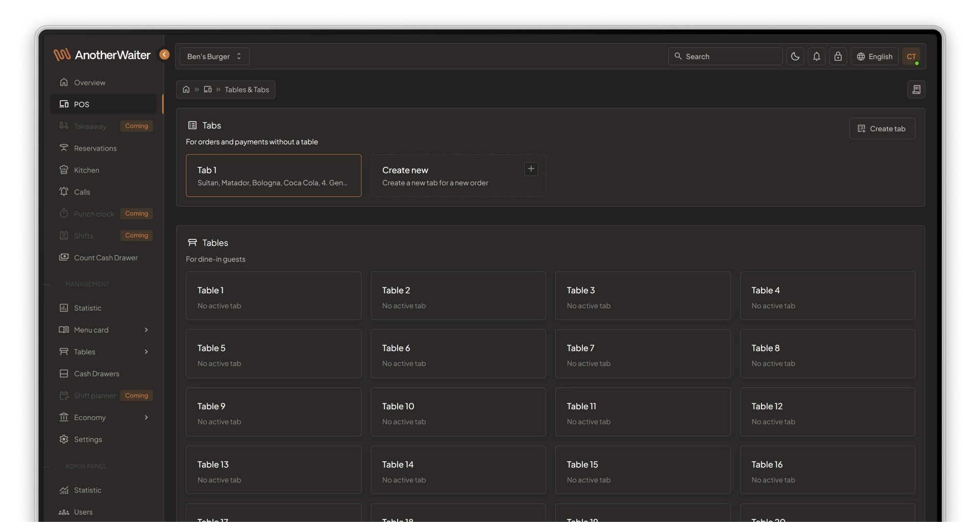Click the Tables & Tabs breadcrumb
This screenshot has width=980, height=522.
coord(247,90)
